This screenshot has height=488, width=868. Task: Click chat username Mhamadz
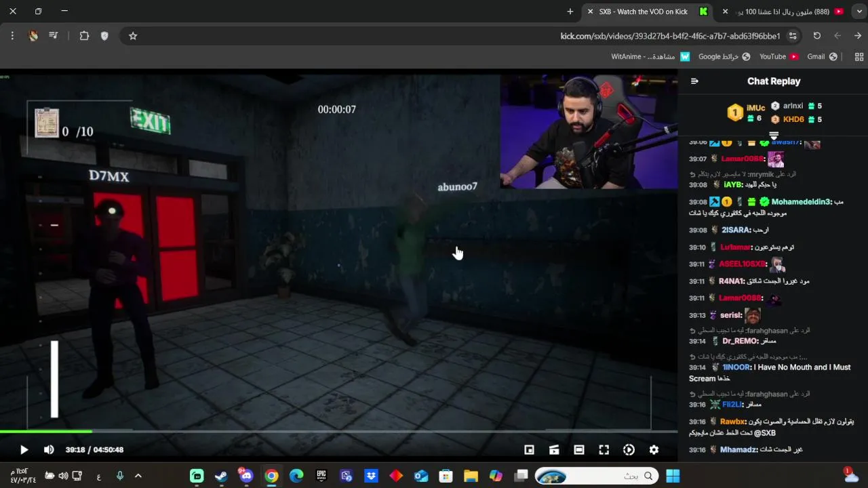(738, 449)
